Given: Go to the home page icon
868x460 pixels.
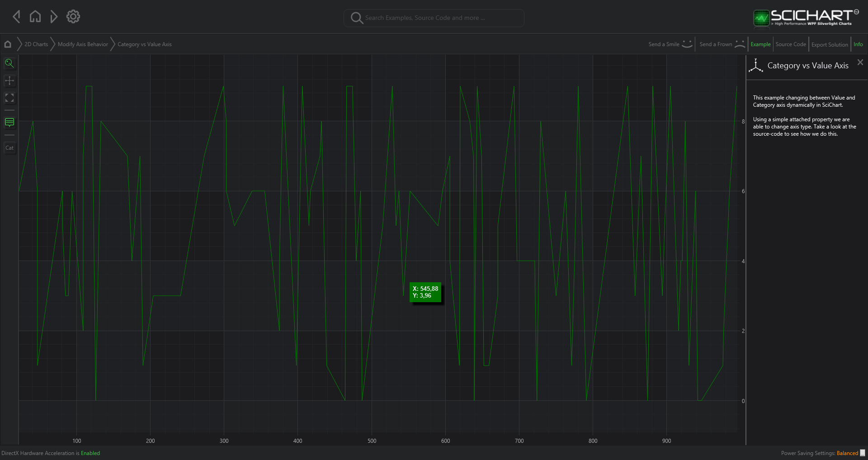Looking at the screenshot, I should click(x=35, y=17).
